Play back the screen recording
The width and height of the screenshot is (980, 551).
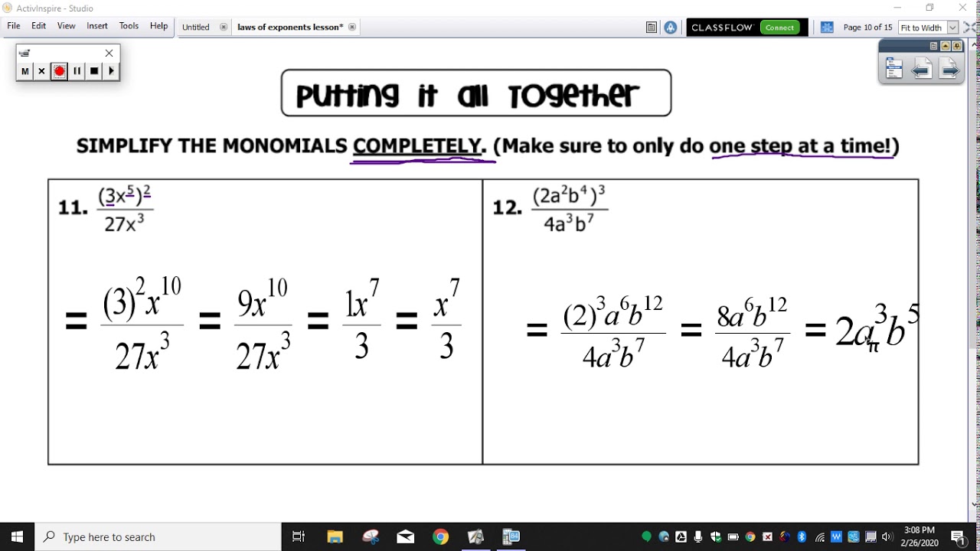pyautogui.click(x=111, y=71)
